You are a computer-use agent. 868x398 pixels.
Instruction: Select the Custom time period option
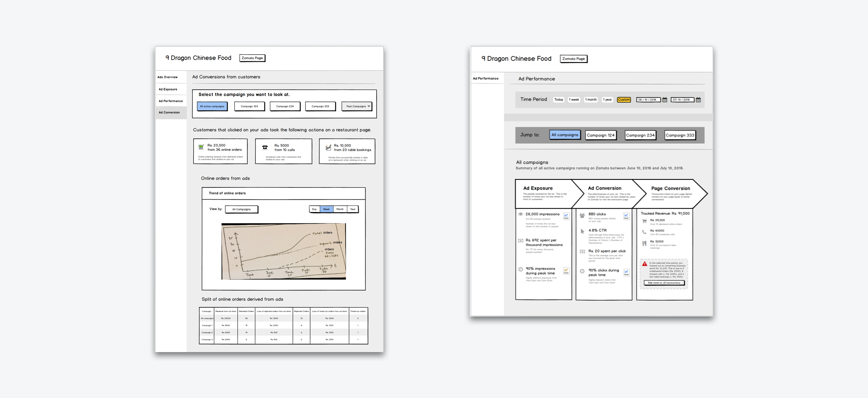pos(624,100)
